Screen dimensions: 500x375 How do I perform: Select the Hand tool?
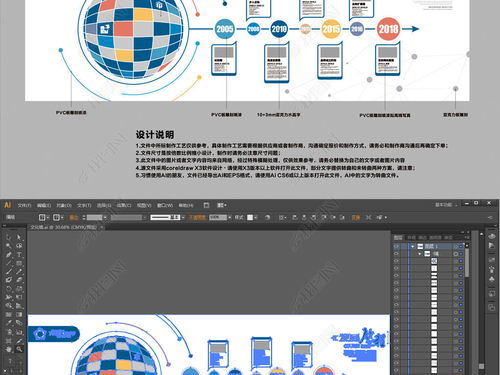click(x=8, y=349)
